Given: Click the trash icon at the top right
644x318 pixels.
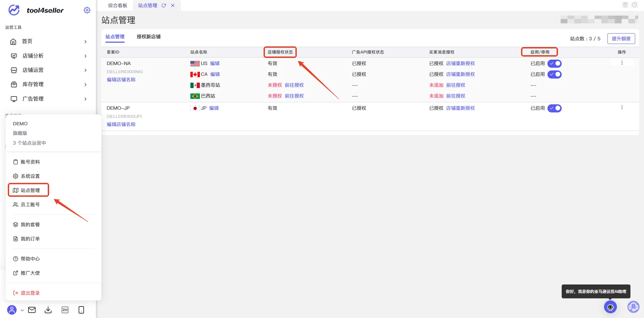Looking at the screenshot, I should [x=625, y=5].
